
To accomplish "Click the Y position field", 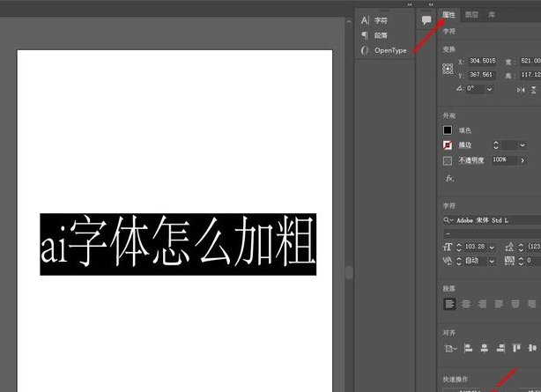I will (482, 75).
